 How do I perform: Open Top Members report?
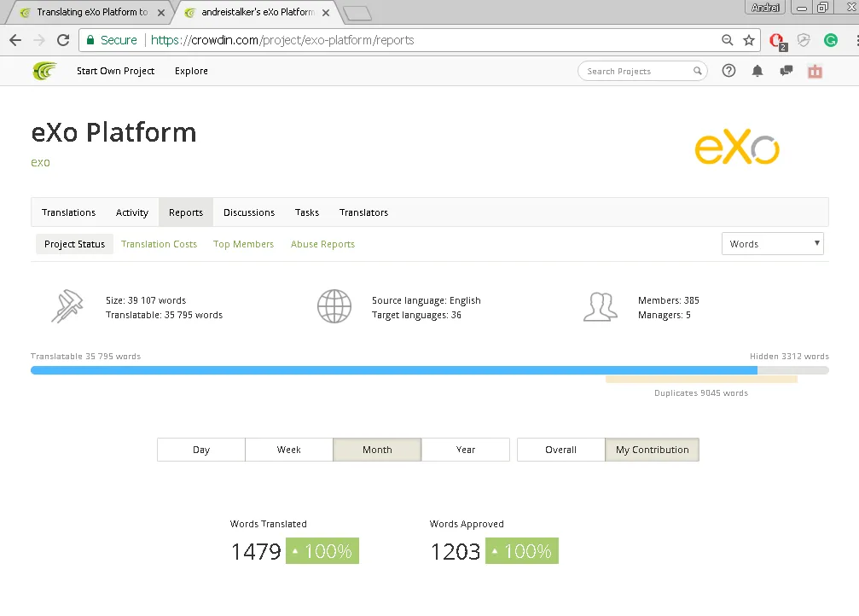point(243,244)
